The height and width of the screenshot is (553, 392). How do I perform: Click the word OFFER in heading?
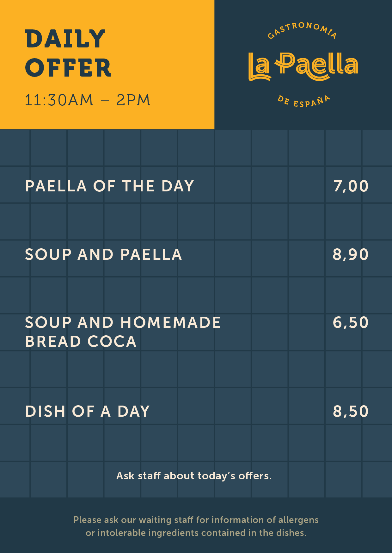click(x=68, y=68)
